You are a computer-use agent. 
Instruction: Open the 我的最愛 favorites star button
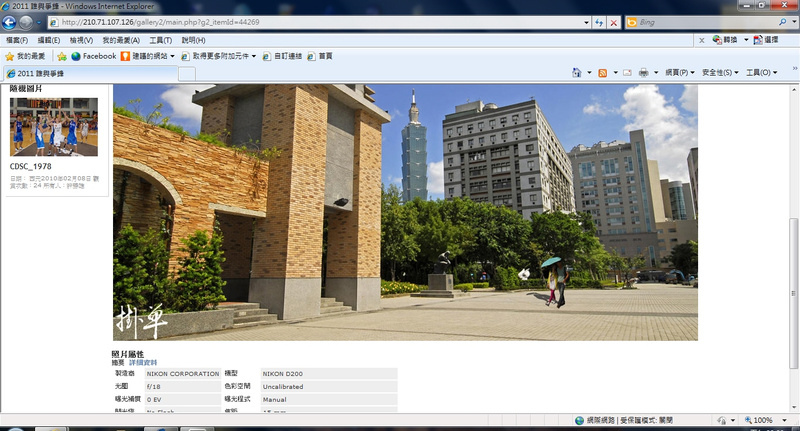(x=25, y=56)
